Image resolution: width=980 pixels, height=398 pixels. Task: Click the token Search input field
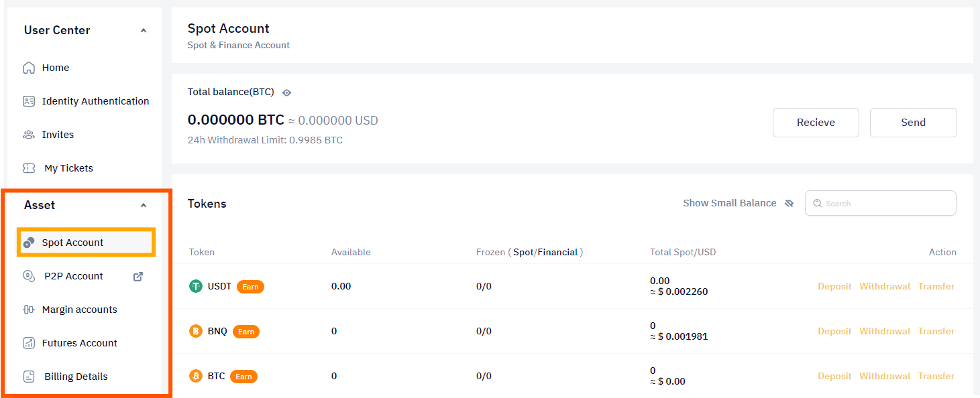(881, 203)
